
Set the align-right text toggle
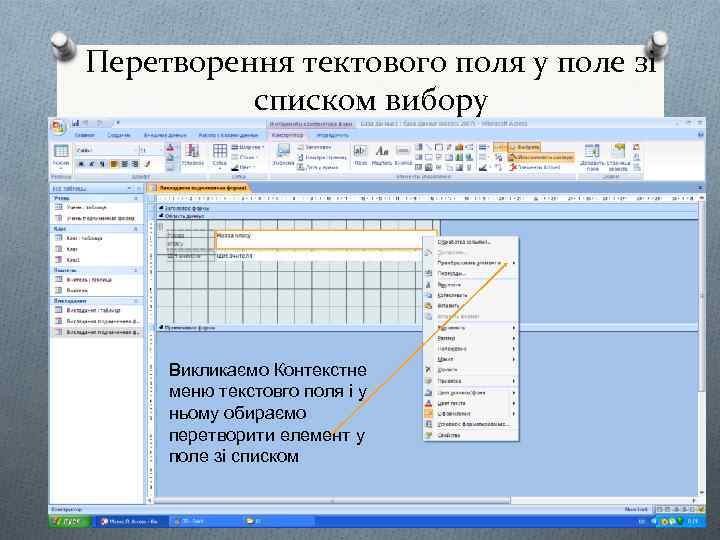pyautogui.click(x=135, y=164)
